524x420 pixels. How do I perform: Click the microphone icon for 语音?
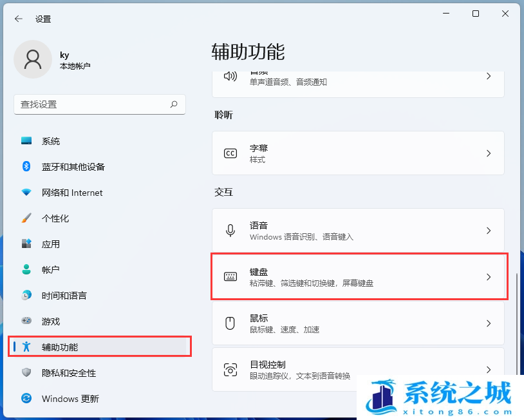pos(230,231)
